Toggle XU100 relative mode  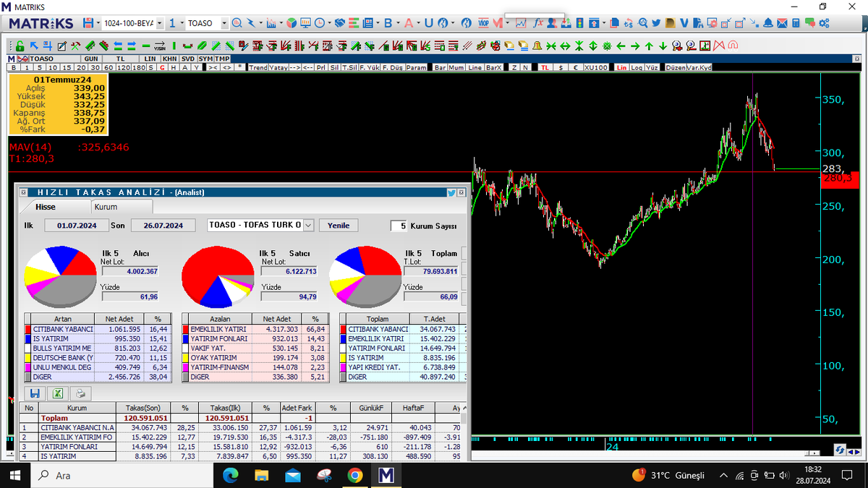[596, 67]
